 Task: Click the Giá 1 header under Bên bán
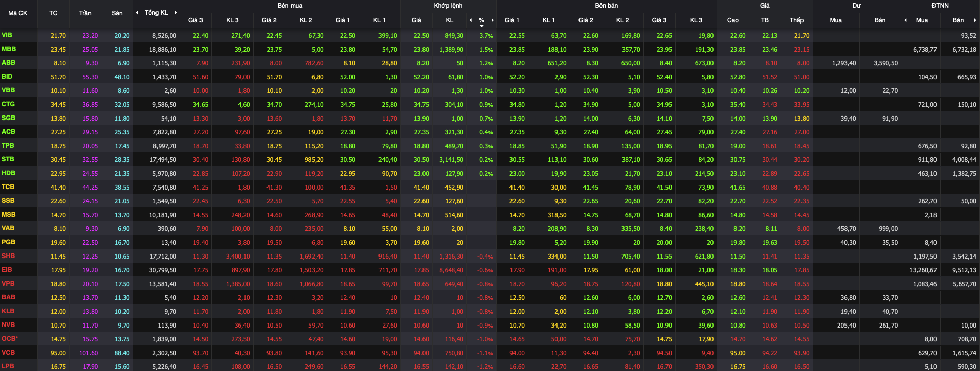click(x=512, y=20)
